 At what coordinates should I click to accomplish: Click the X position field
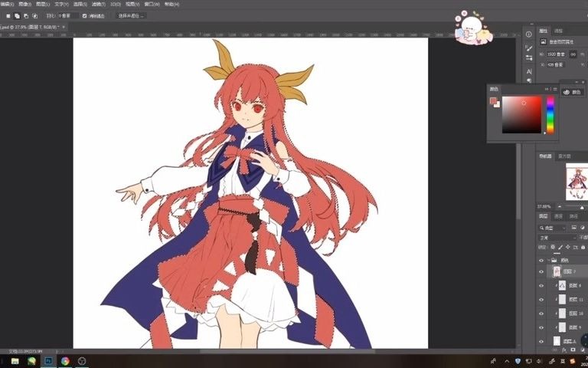pyautogui.click(x=555, y=64)
